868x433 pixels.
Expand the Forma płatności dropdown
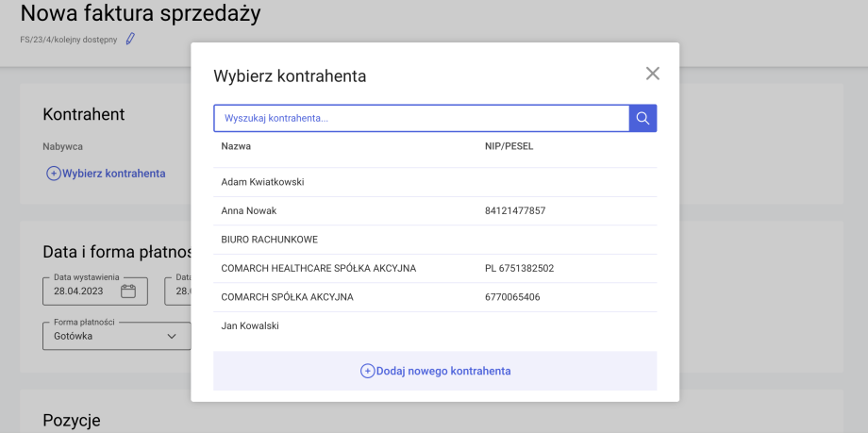(x=116, y=336)
